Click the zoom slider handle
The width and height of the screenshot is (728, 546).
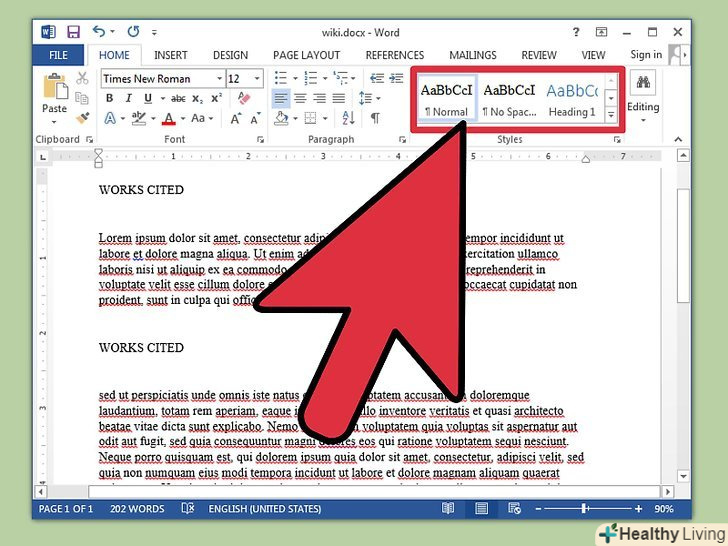pyautogui.click(x=585, y=509)
